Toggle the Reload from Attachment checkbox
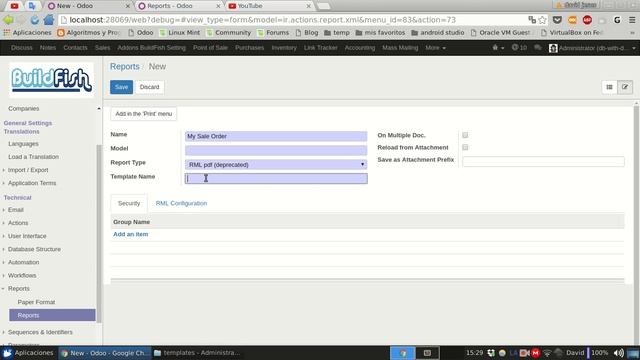 [465, 147]
